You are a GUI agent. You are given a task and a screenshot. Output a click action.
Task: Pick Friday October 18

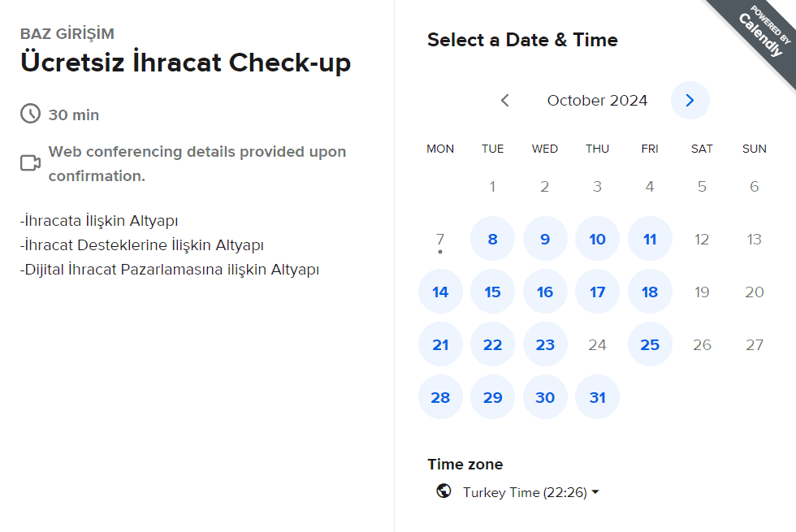[650, 292]
